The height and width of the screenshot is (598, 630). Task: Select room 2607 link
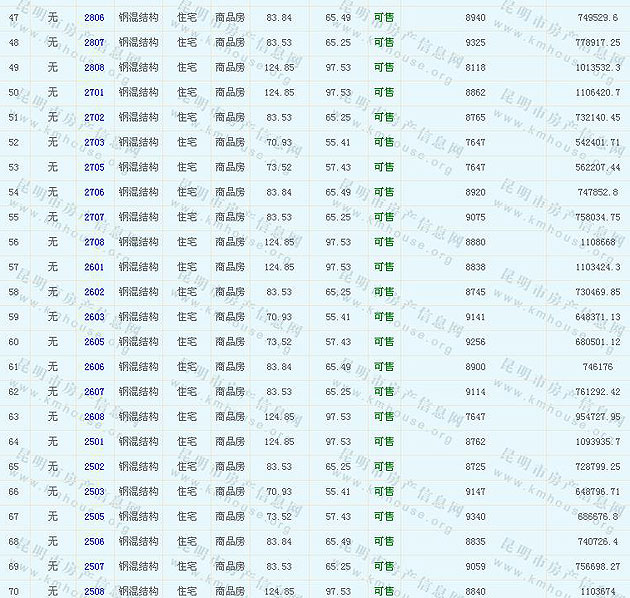94,392
